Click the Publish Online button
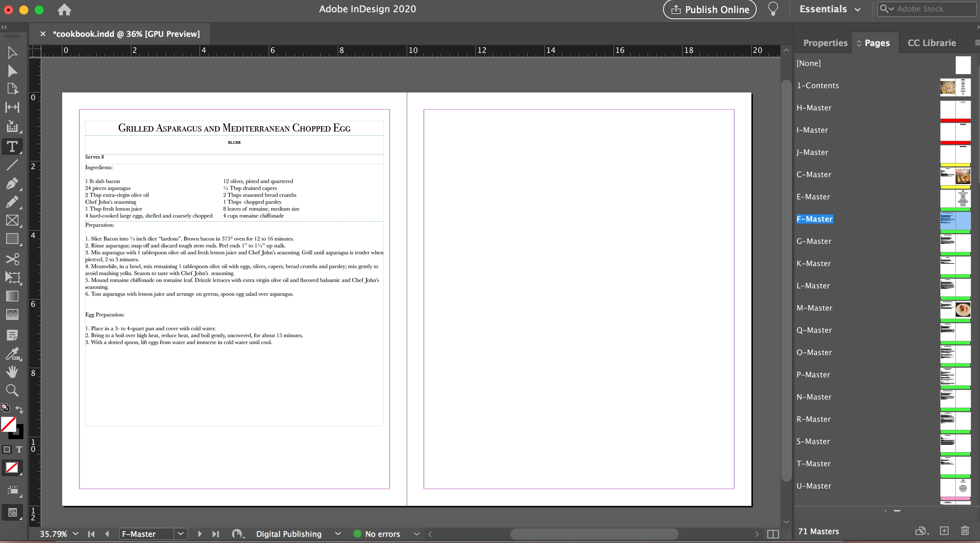Viewport: 980px width, 543px height. pos(709,10)
